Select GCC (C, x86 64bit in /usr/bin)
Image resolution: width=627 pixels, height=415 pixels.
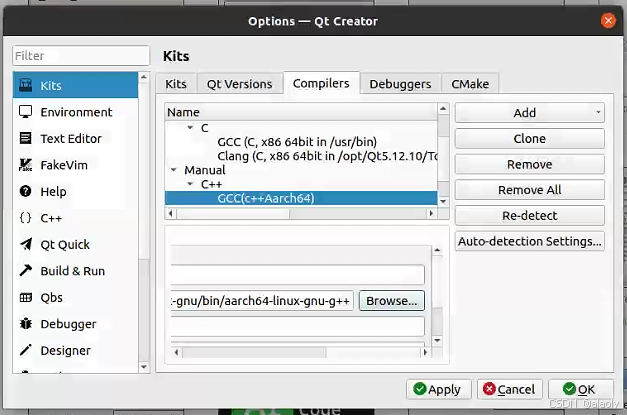[297, 142]
